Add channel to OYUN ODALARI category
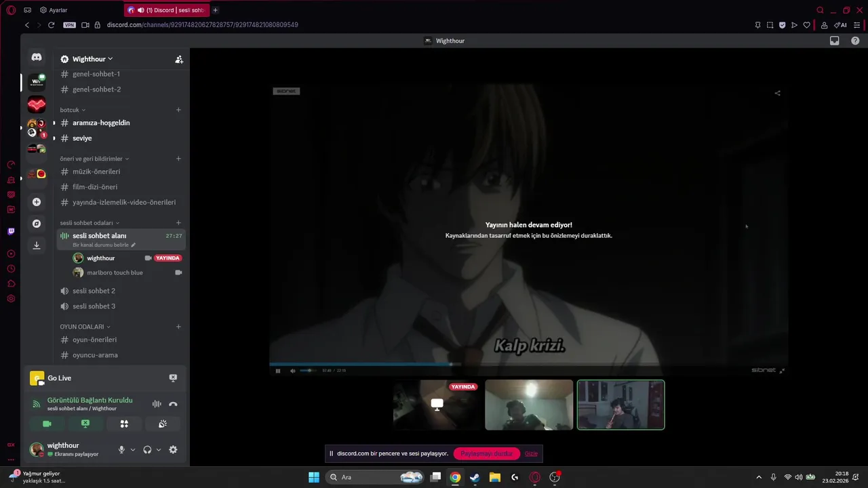Viewport: 868px width, 488px height. [178, 327]
